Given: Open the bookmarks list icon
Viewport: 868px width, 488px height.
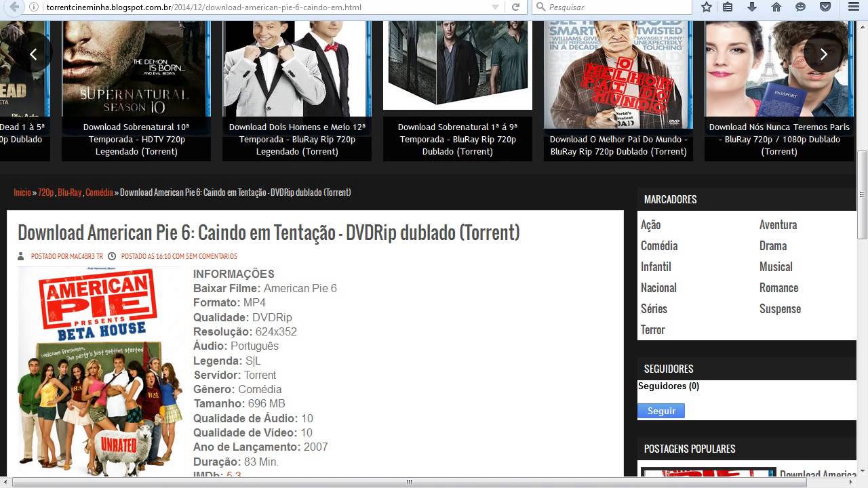Looking at the screenshot, I should pyautogui.click(x=728, y=7).
